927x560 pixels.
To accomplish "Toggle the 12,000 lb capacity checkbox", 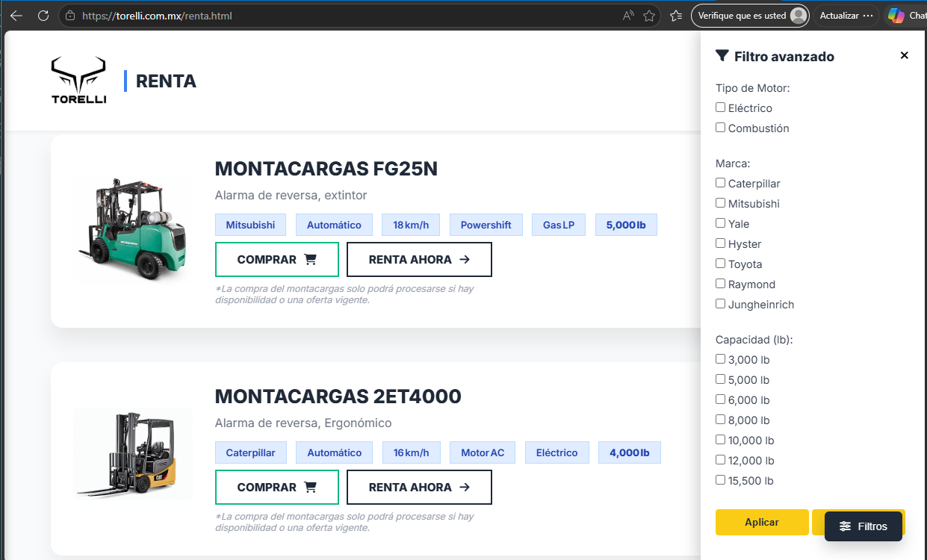I will click(x=720, y=460).
